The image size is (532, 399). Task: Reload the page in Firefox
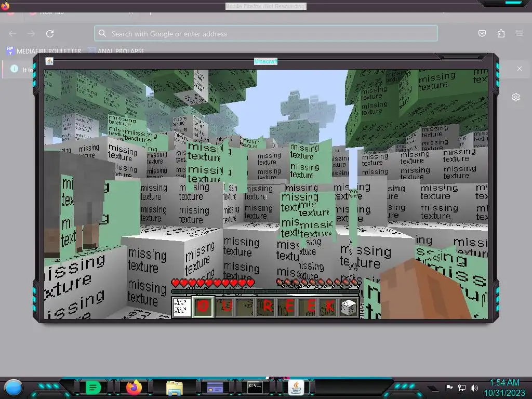(50, 34)
